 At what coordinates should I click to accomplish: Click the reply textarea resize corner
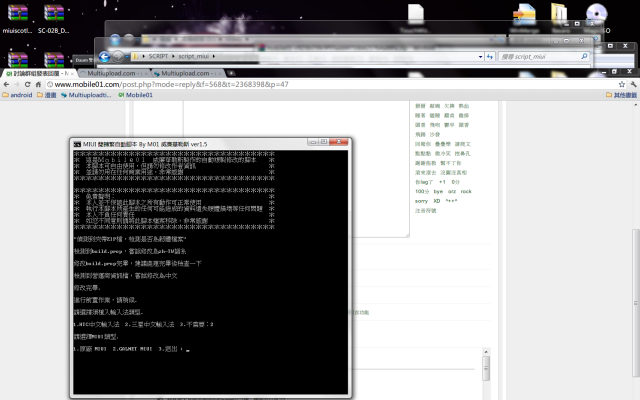(407, 235)
